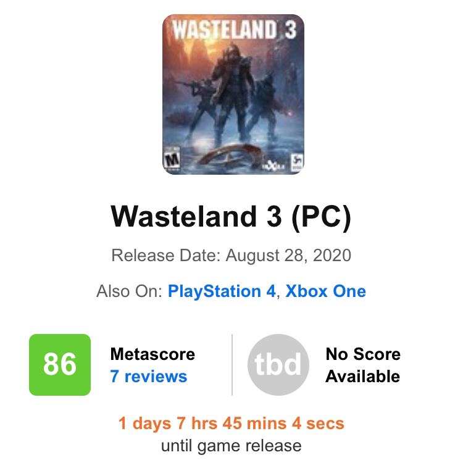Image resolution: width=463 pixels, height=476 pixels.
Task: Open the PlayStation 4 version link
Action: tap(222, 291)
